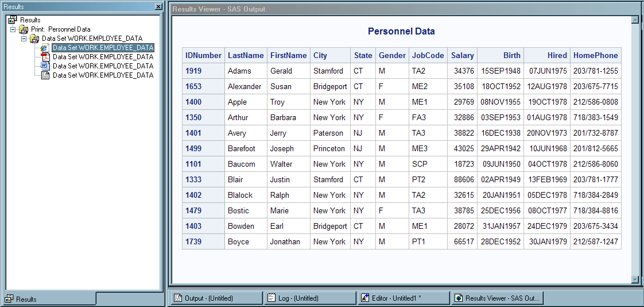Click the scrollbar down arrow in Results Viewer
This screenshot has height=307, width=644.
point(636,280)
